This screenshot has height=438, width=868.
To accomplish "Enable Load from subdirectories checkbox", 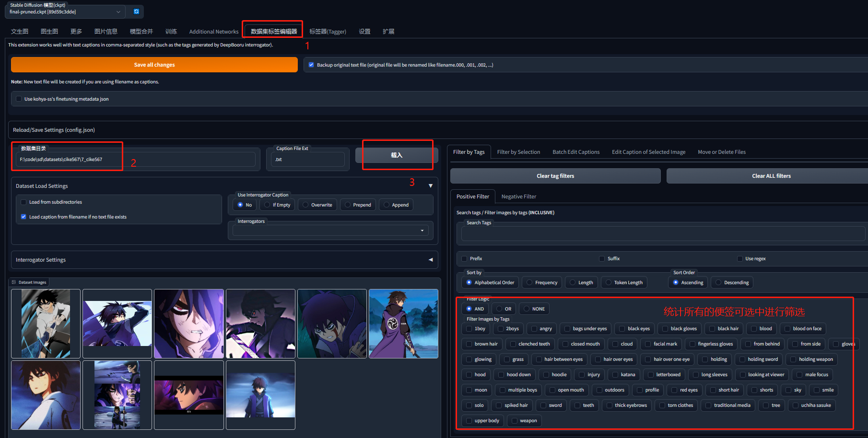I will (x=23, y=202).
